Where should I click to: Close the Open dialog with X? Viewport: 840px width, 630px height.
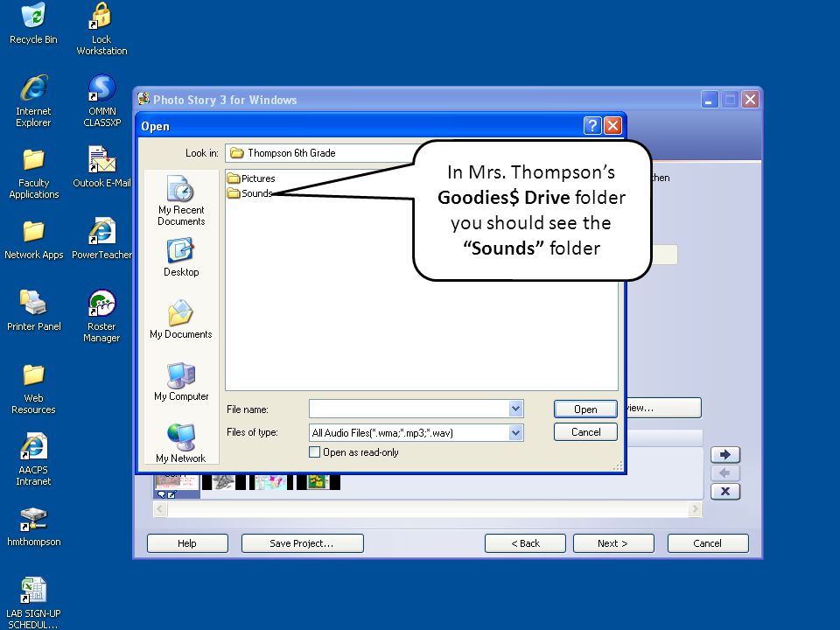click(612, 125)
